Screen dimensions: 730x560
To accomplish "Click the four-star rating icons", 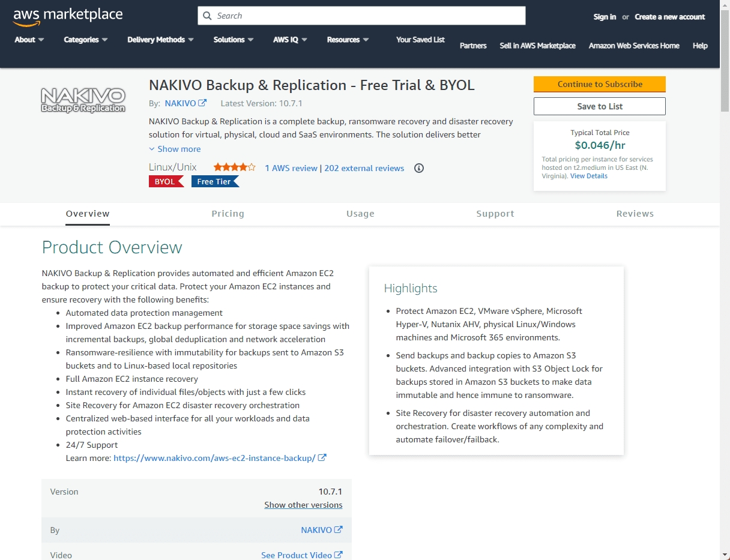I will (x=234, y=167).
